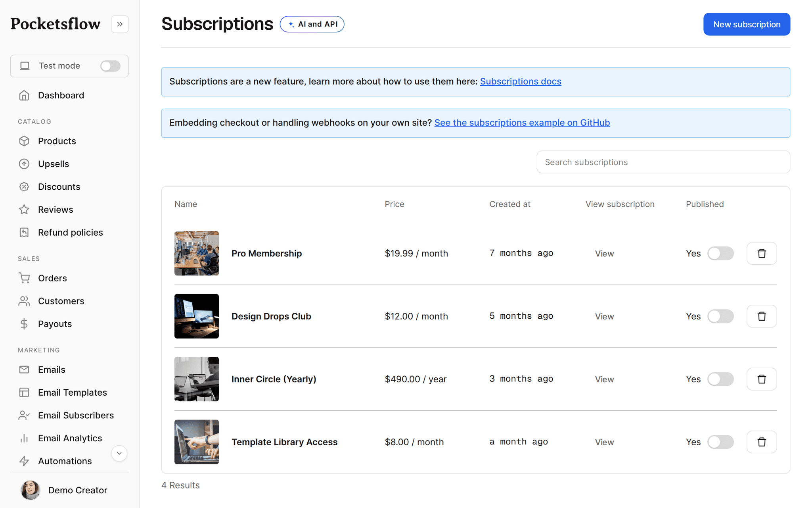Screen dimensions: 812x508
Task: Focus the Search subscriptions field
Action: click(663, 162)
